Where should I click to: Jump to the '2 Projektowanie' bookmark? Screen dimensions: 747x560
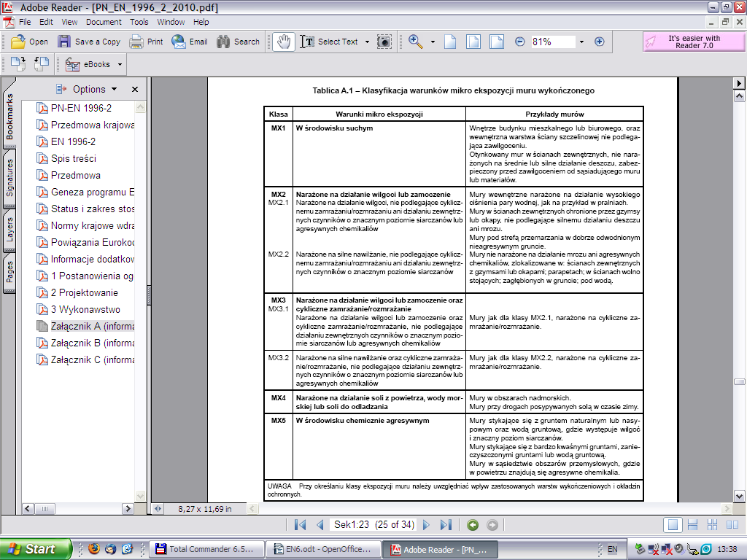(85, 293)
